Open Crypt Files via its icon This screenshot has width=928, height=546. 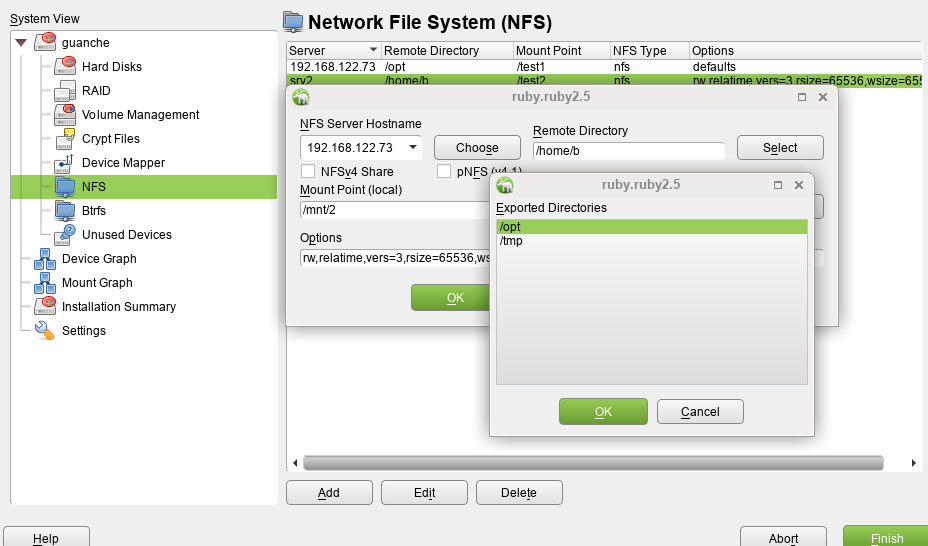coord(65,139)
